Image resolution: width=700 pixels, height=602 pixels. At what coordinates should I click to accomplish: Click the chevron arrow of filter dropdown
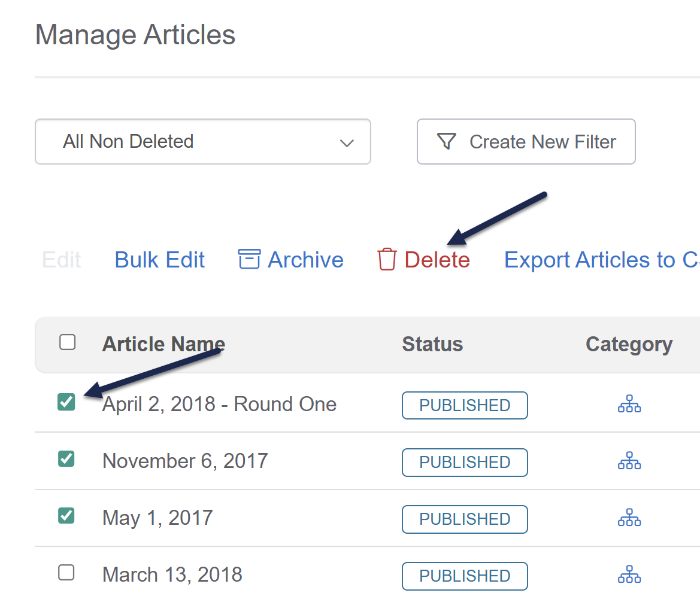[x=347, y=143]
